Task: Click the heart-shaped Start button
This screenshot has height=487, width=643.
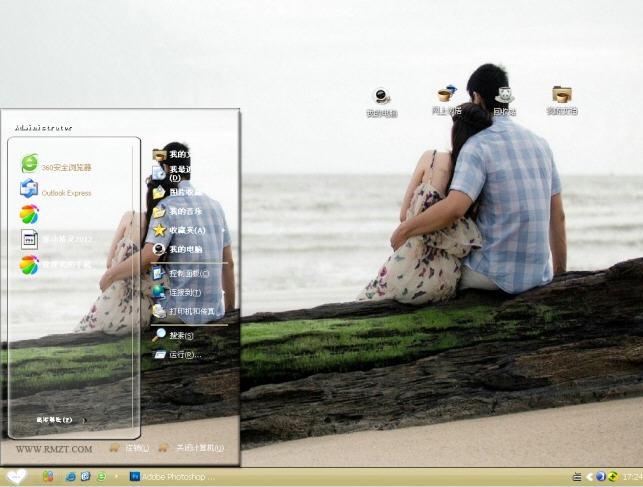Action: (16, 477)
